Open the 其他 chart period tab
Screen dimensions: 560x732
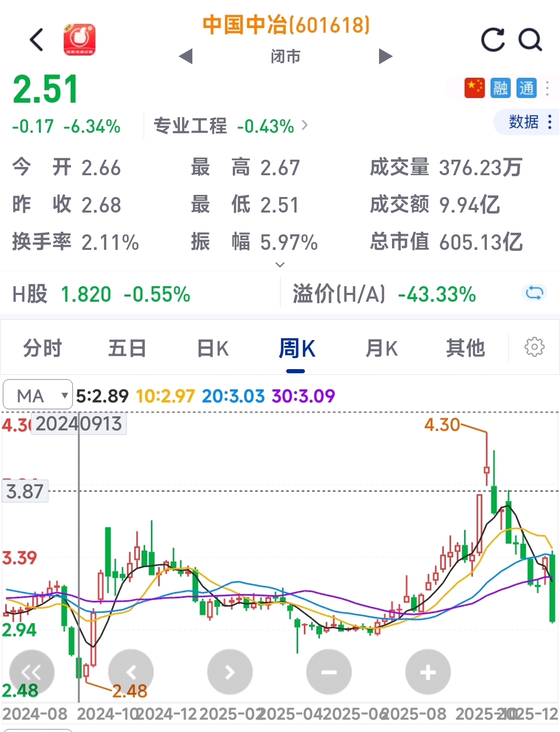(466, 348)
